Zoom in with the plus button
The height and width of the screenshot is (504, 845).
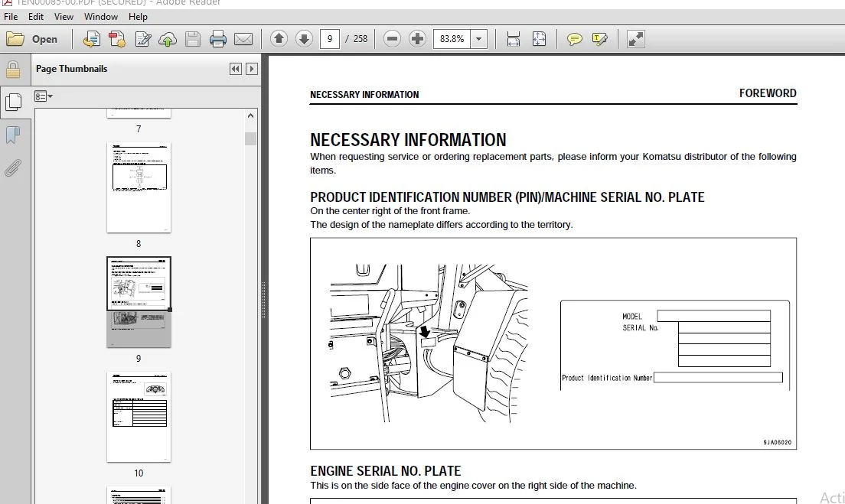pos(417,39)
